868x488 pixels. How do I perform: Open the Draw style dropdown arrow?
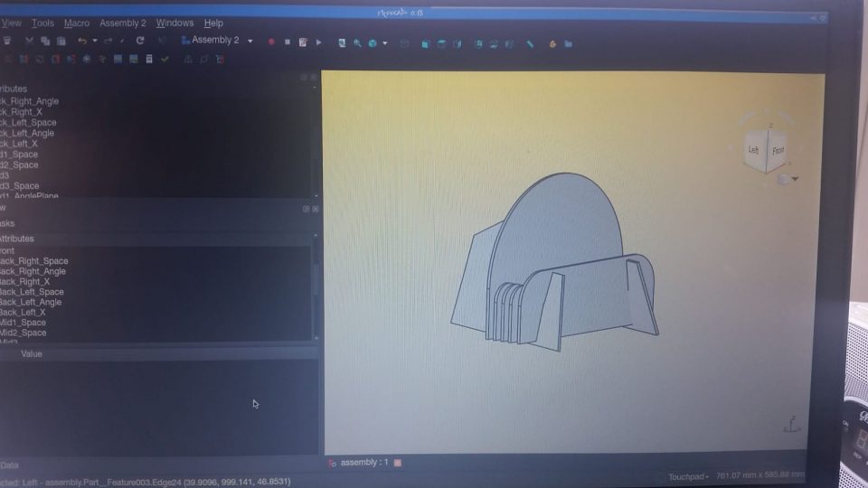pyautogui.click(x=385, y=43)
